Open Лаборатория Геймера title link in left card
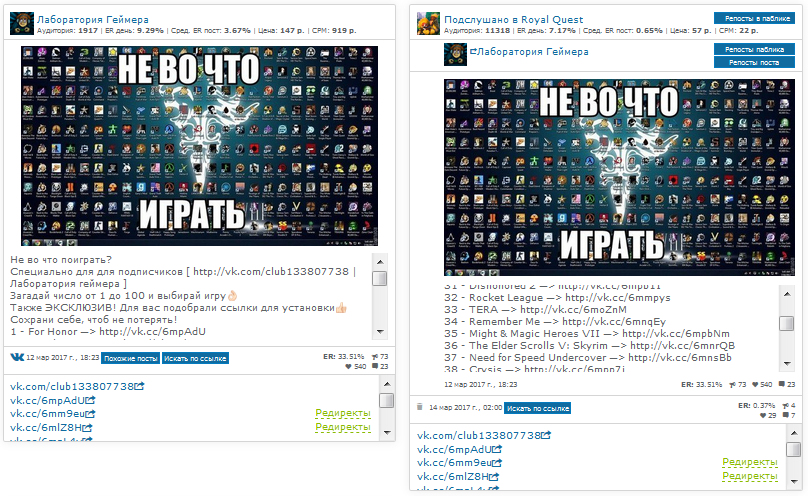808x496 pixels. point(93,20)
